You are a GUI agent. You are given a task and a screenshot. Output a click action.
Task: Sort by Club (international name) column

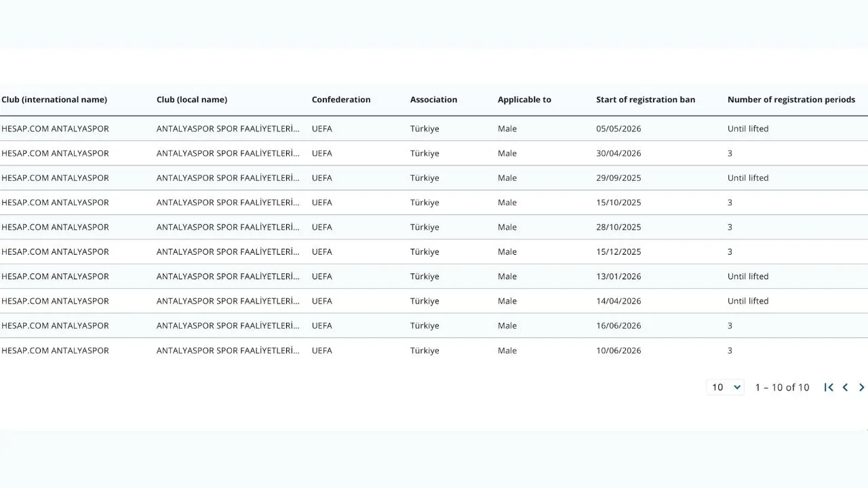click(x=54, y=100)
